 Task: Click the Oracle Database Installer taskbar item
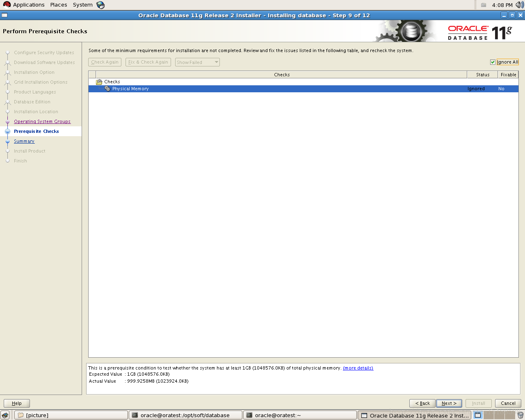(415, 415)
